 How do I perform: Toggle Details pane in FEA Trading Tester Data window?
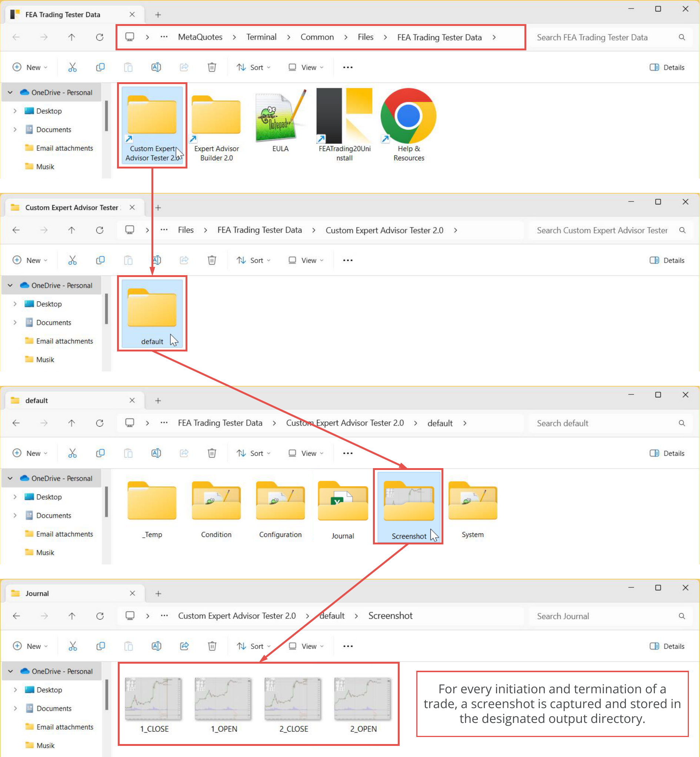(667, 67)
